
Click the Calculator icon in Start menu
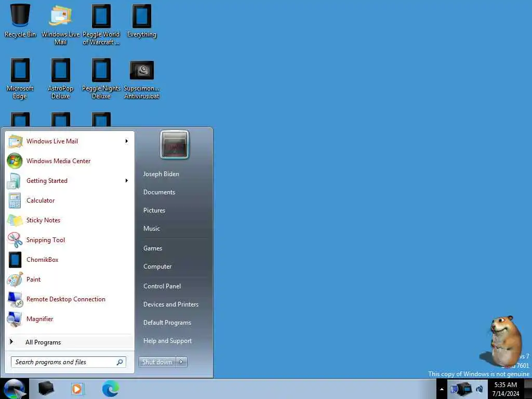tap(15, 201)
